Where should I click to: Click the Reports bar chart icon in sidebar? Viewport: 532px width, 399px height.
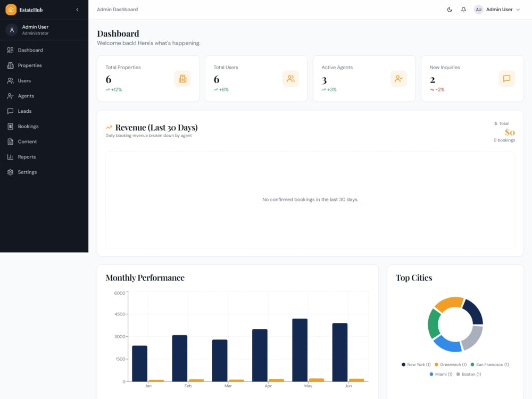[x=10, y=157]
